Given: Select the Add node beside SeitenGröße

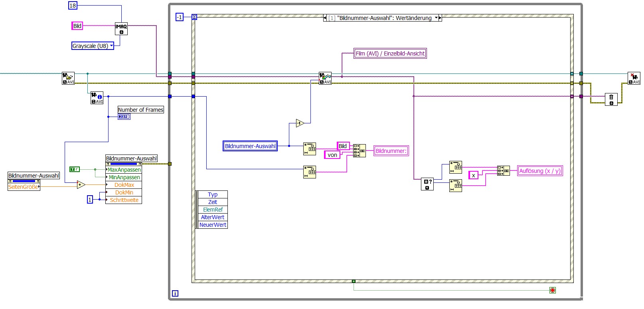Looking at the screenshot, I should [81, 185].
